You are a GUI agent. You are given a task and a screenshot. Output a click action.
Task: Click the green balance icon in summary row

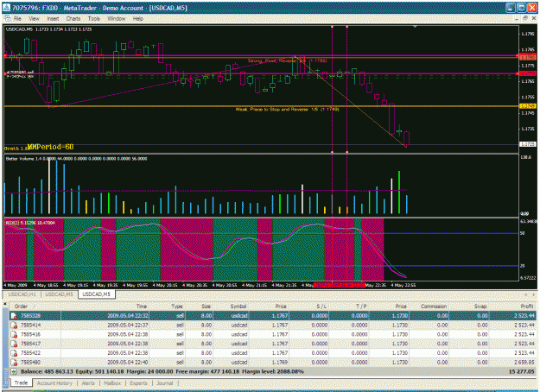click(14, 371)
